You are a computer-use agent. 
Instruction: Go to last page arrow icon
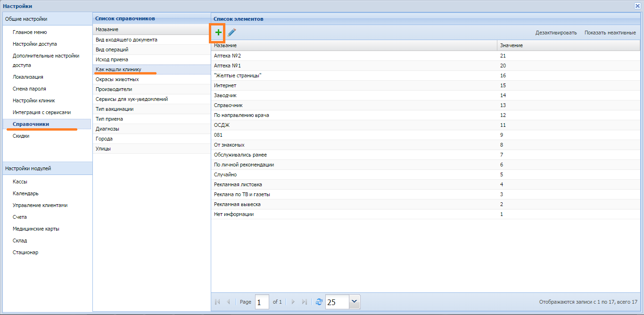[x=304, y=302]
